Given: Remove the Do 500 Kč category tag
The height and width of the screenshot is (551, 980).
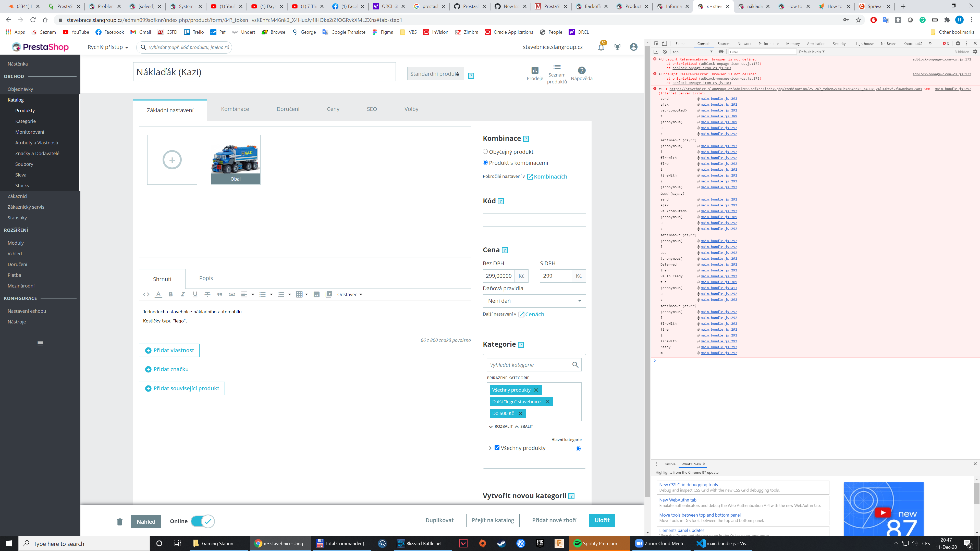Looking at the screenshot, I should coord(520,413).
